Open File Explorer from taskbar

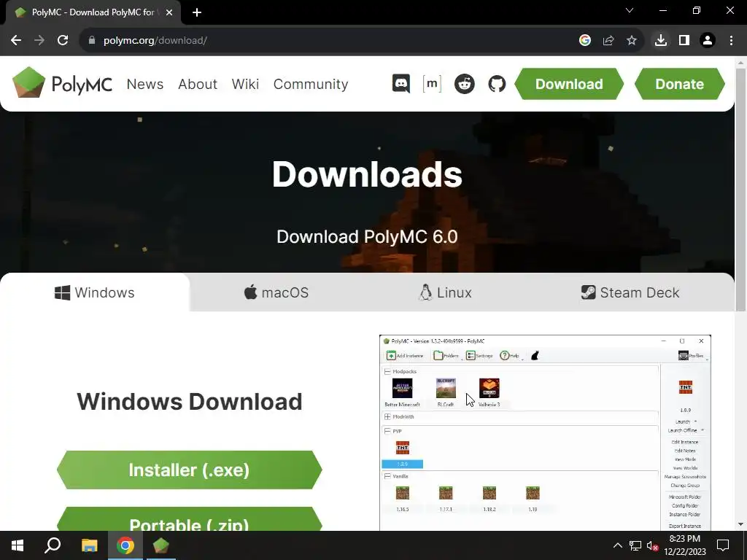[89, 545]
